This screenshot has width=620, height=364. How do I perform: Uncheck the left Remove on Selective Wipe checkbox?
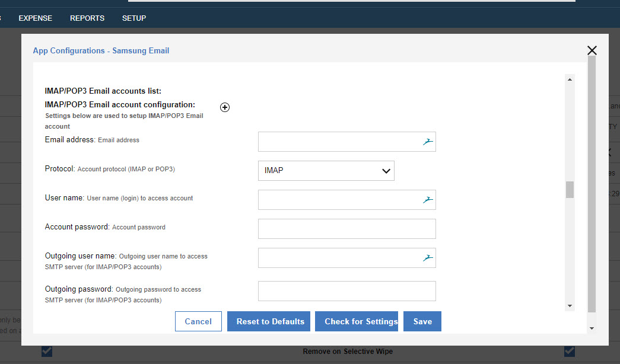pyautogui.click(x=47, y=351)
